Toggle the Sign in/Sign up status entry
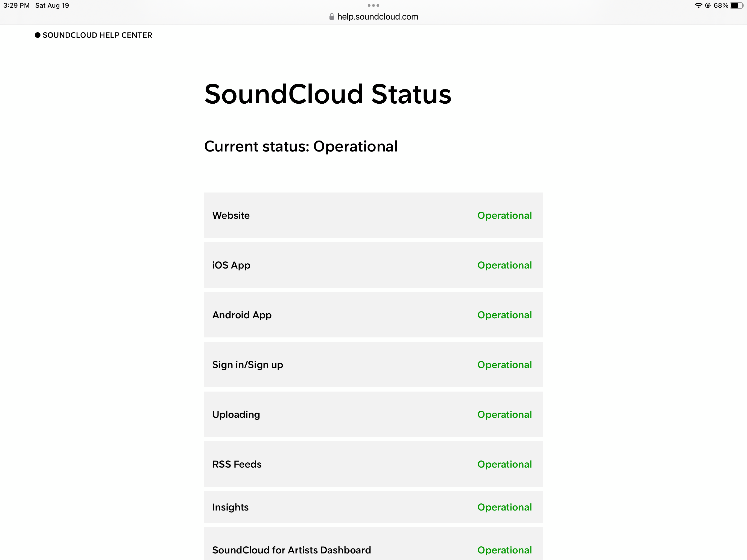The height and width of the screenshot is (560, 747). (373, 365)
